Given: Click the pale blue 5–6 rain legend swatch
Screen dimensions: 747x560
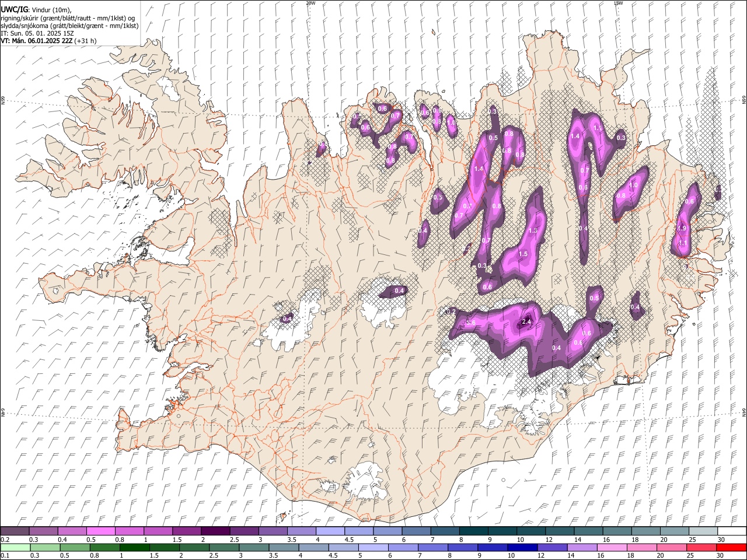Looking at the screenshot, I should point(373,548).
